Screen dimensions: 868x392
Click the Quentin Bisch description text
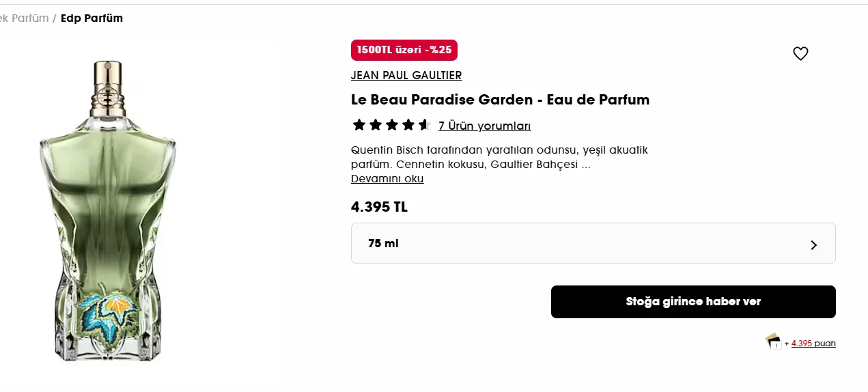499,157
